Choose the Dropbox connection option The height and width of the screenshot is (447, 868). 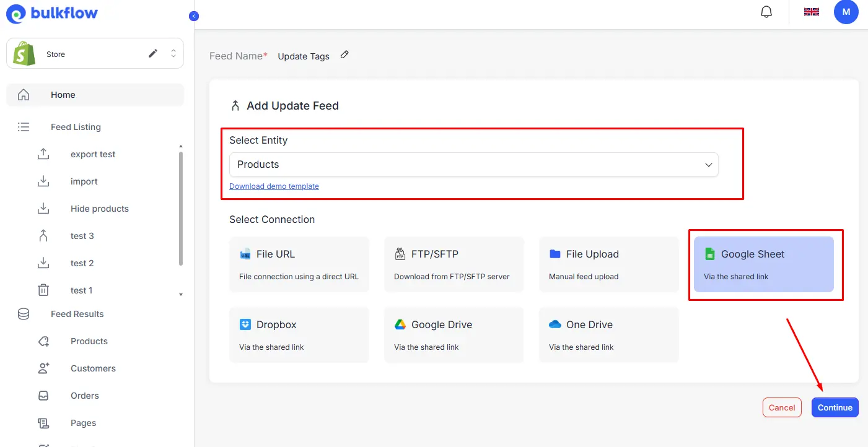pyautogui.click(x=299, y=335)
